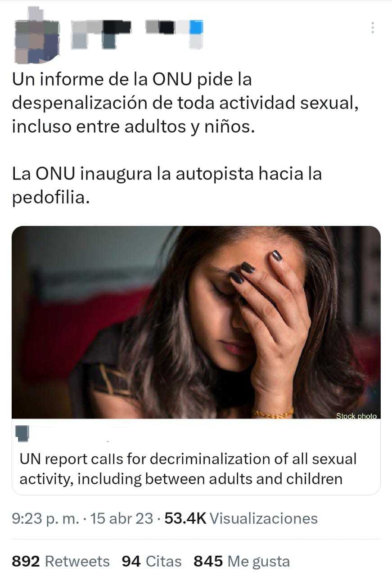This screenshot has height=576, width=392.
Task: Show the 94 Citas quotes list
Action: [x=152, y=561]
